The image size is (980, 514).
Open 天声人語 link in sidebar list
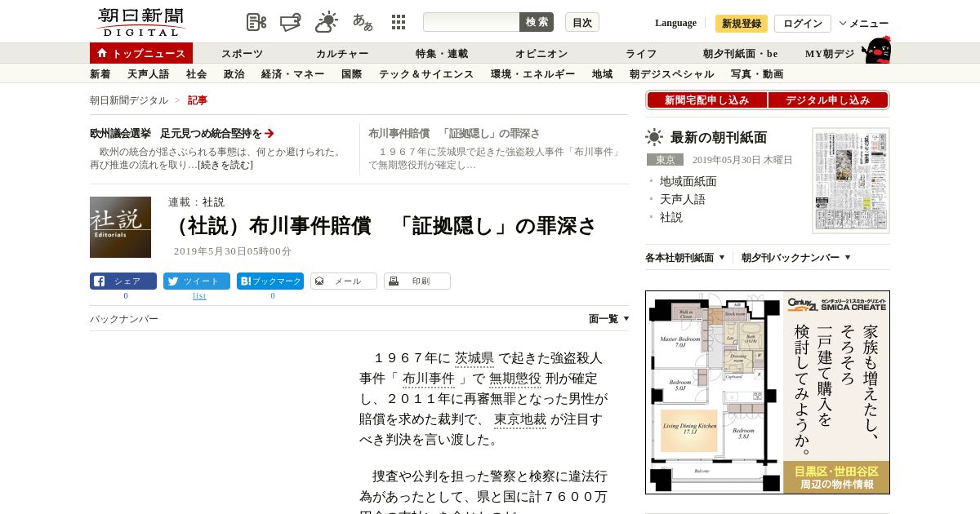tap(683, 199)
